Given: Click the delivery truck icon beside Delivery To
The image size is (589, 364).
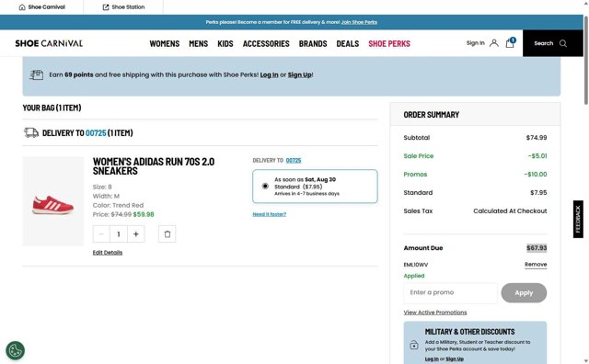Looking at the screenshot, I should pyautogui.click(x=31, y=132).
